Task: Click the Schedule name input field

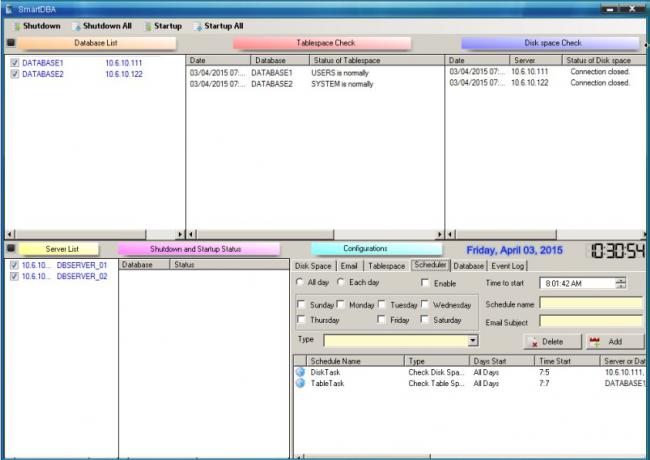Action: (591, 303)
